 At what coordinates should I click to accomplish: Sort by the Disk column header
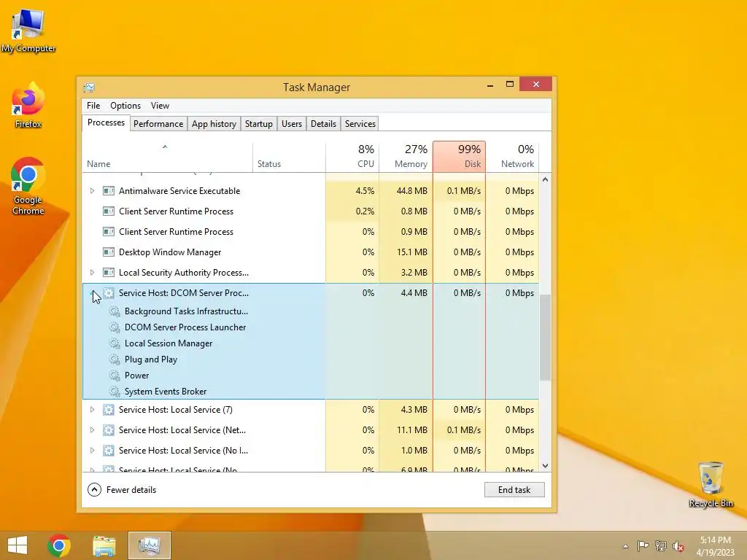pos(460,157)
